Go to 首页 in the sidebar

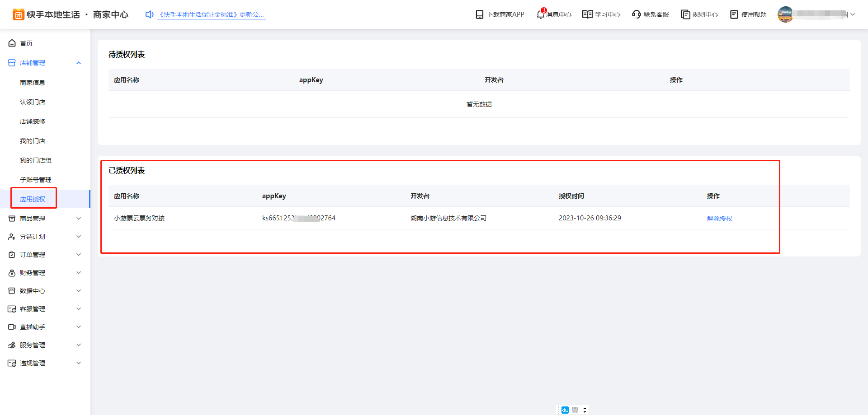[x=26, y=43]
